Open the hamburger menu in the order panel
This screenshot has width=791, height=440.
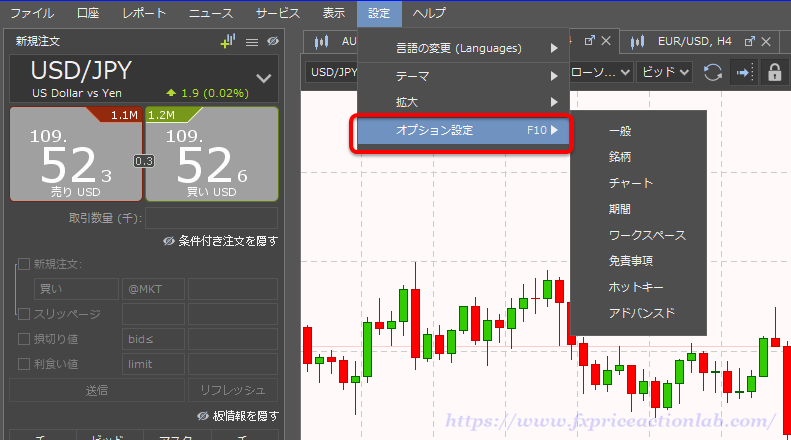[x=252, y=42]
